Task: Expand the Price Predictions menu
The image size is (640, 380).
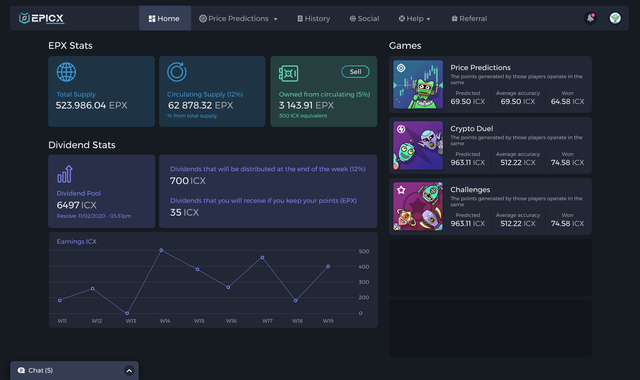Action: tap(238, 18)
